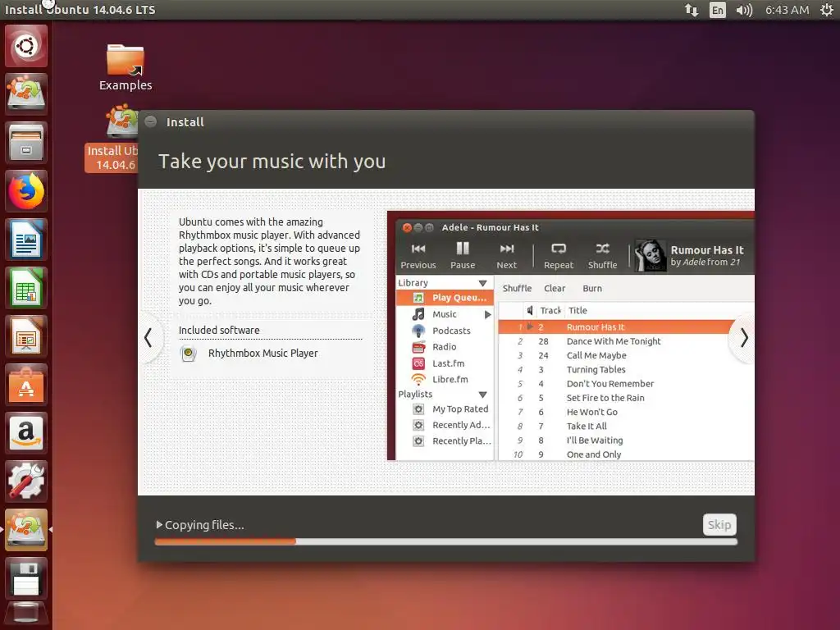Select the Call Me Maybe track
Image resolution: width=840 pixels, height=630 pixels.
pyautogui.click(x=626, y=356)
